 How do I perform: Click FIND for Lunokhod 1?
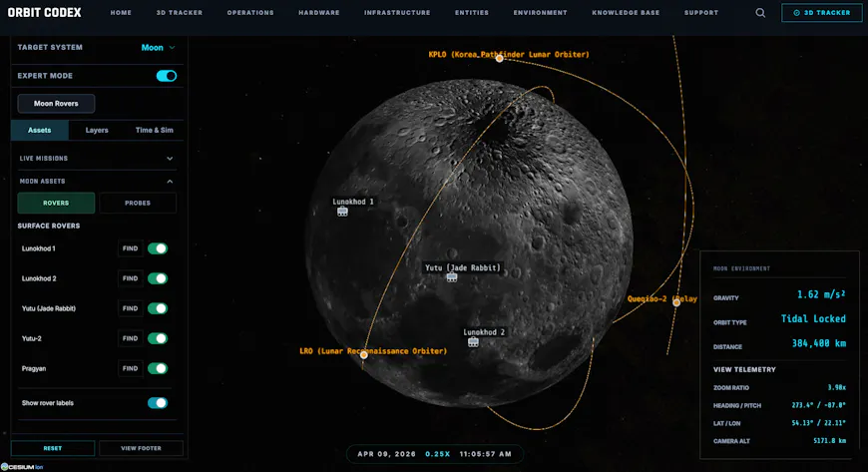pyautogui.click(x=130, y=248)
